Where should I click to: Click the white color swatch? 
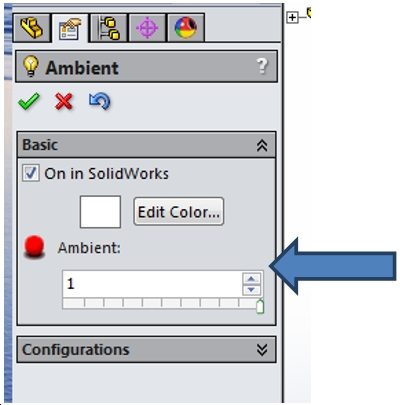coord(100,212)
